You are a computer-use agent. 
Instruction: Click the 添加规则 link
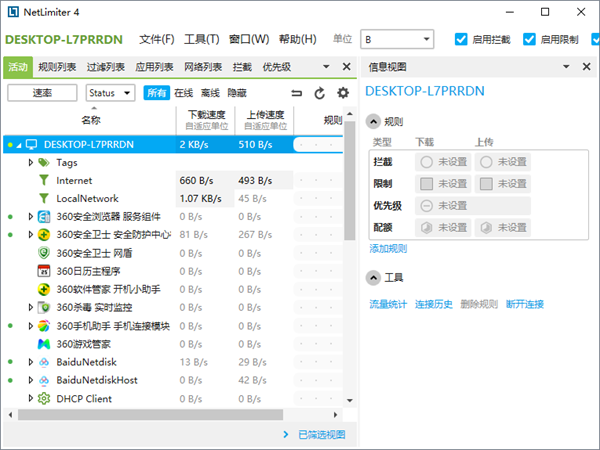pos(388,248)
